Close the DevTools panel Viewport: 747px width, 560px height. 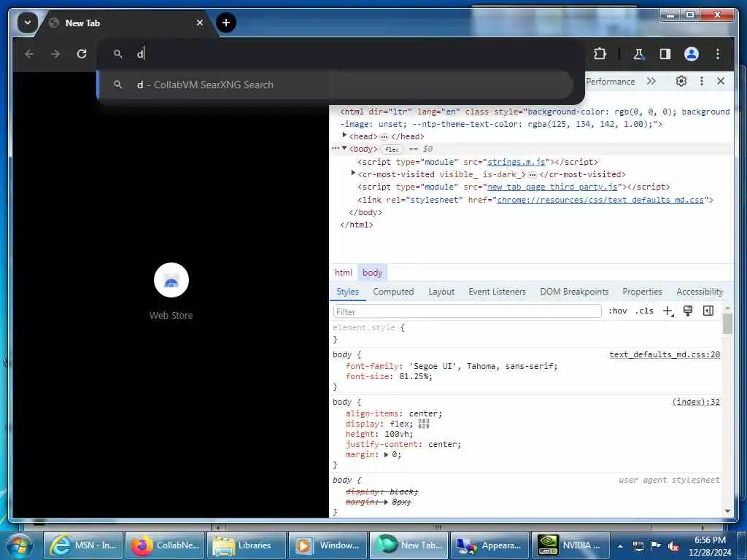(721, 82)
